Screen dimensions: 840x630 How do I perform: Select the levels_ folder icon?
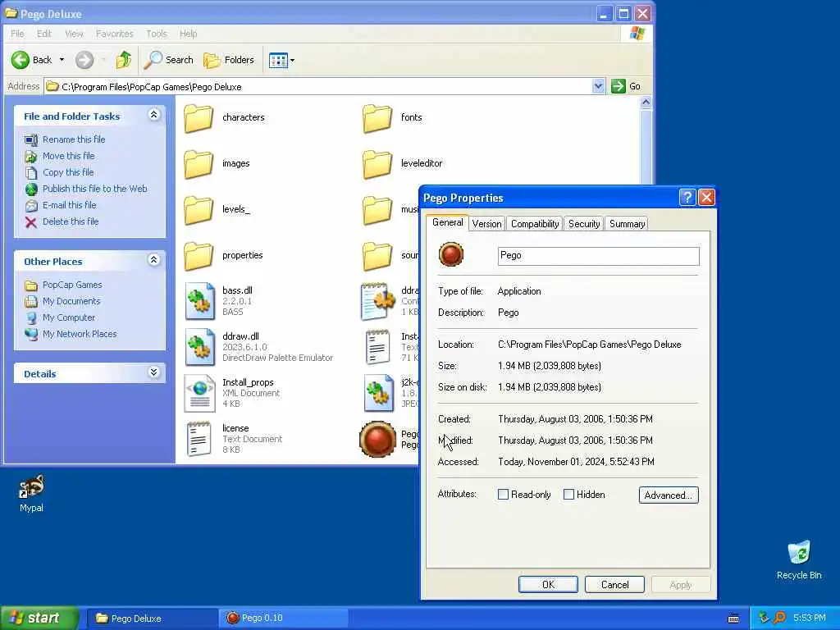tap(199, 210)
